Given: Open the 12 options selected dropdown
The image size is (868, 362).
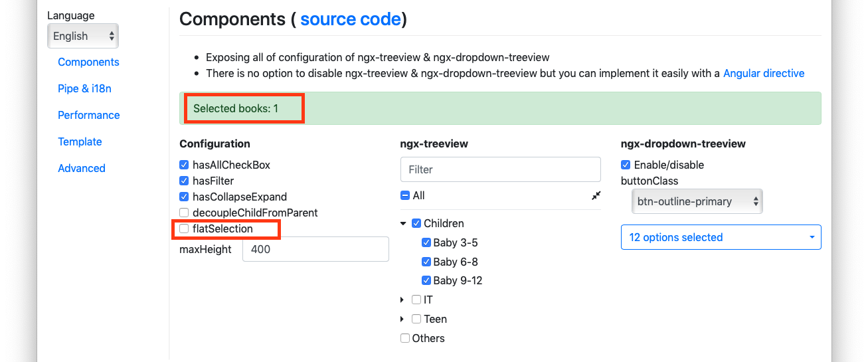Looking at the screenshot, I should 721,237.
